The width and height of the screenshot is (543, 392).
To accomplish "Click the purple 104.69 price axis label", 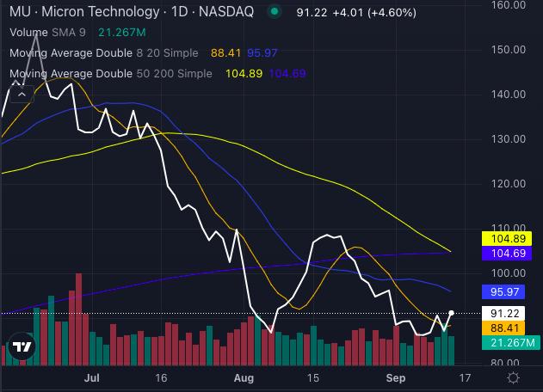I will point(507,254).
